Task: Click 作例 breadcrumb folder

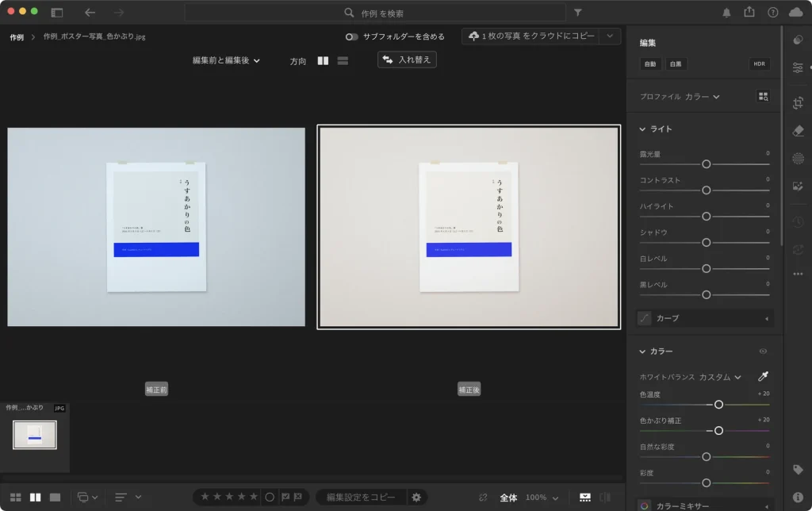Action: tap(17, 37)
